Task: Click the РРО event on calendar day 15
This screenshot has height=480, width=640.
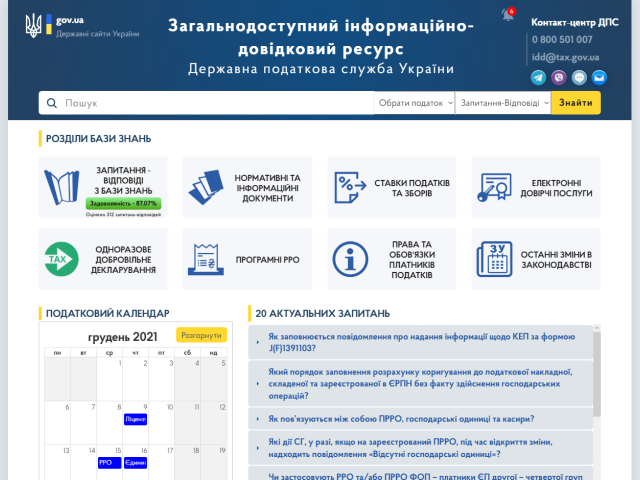Action: pos(106,463)
